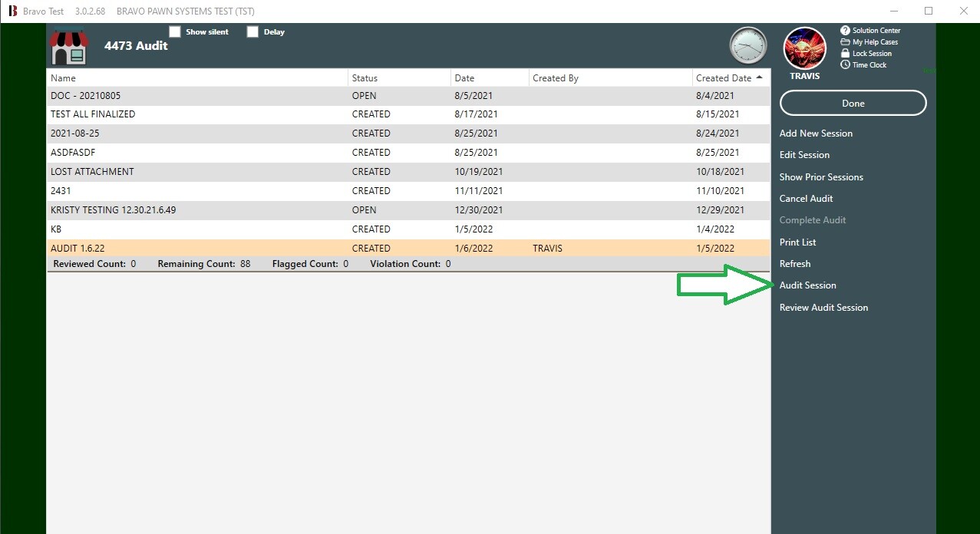Click Remaining Count value 88

click(x=245, y=264)
